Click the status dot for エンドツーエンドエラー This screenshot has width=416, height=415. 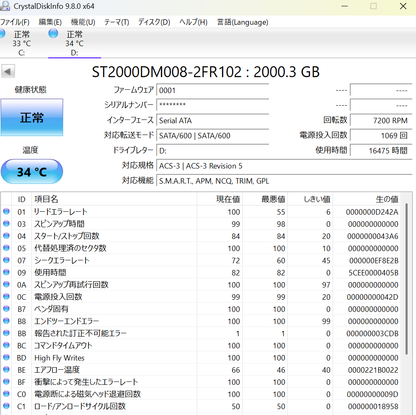click(x=6, y=321)
